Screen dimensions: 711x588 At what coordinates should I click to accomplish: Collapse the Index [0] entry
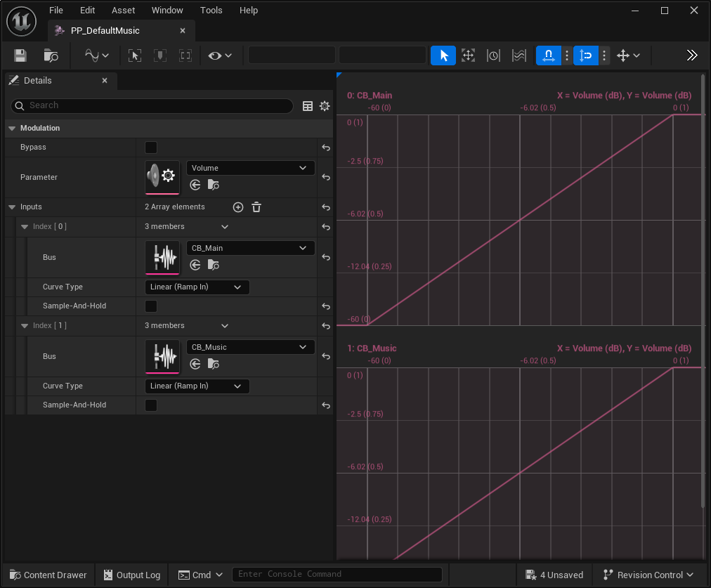(25, 227)
